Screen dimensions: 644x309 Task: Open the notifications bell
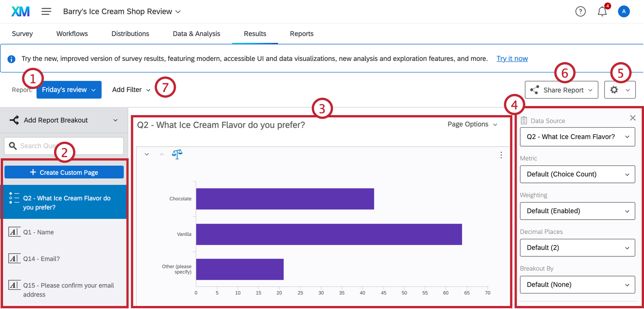tap(602, 12)
